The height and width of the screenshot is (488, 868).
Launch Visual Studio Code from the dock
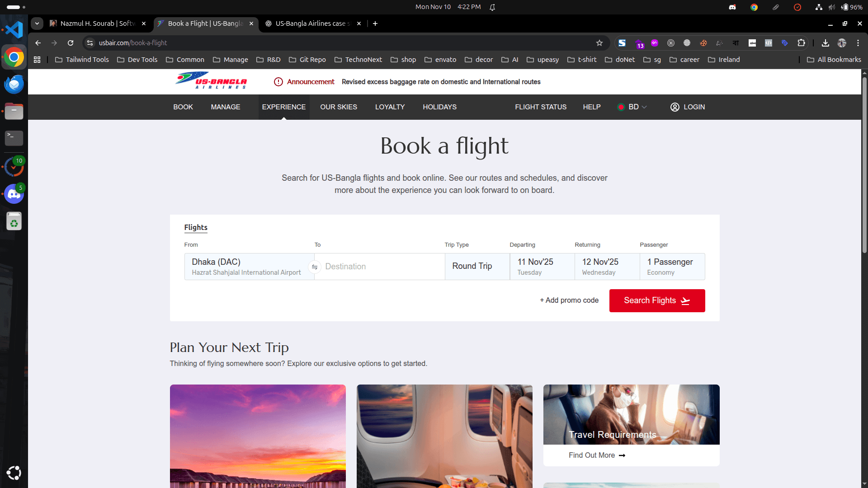pos(14,29)
